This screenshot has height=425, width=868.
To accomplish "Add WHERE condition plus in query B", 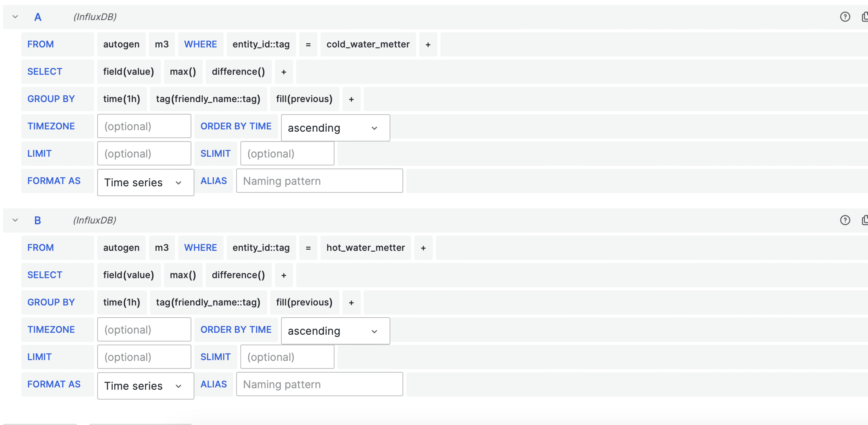I will tap(423, 248).
